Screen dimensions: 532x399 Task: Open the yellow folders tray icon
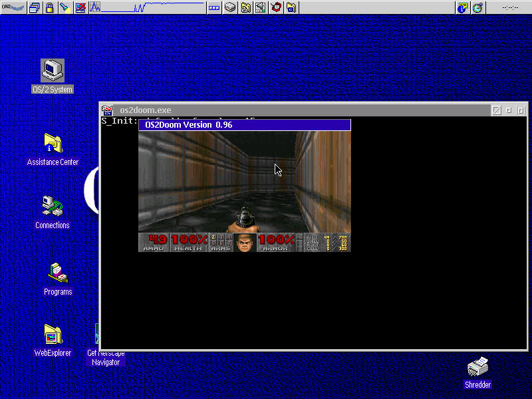(245, 7)
